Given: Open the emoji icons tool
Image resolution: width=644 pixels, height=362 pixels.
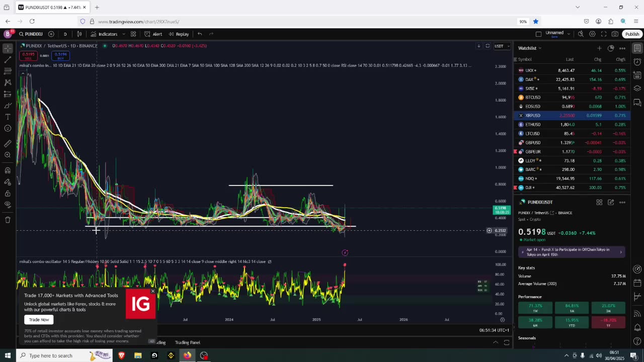Looking at the screenshot, I should tap(8, 129).
